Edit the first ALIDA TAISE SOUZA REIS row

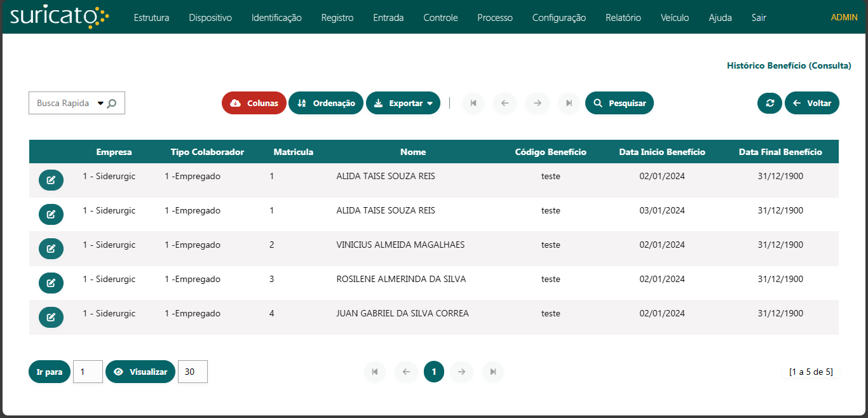pos(51,180)
